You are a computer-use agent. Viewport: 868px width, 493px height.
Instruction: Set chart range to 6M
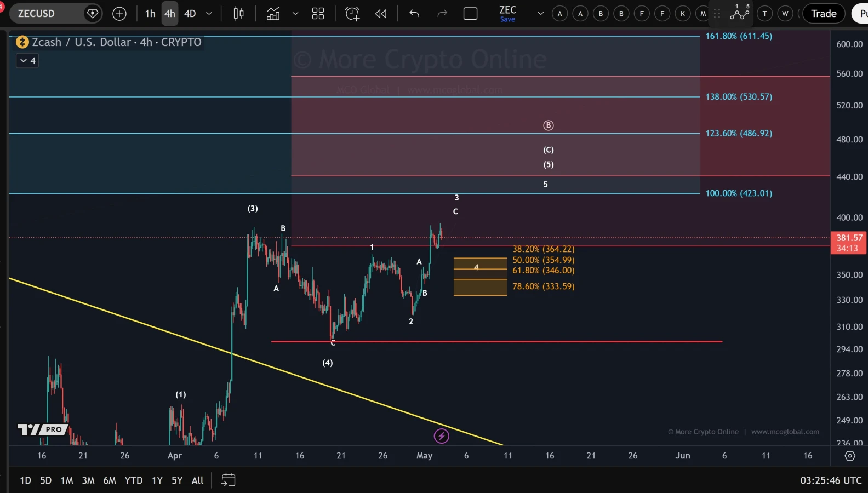[x=110, y=480]
